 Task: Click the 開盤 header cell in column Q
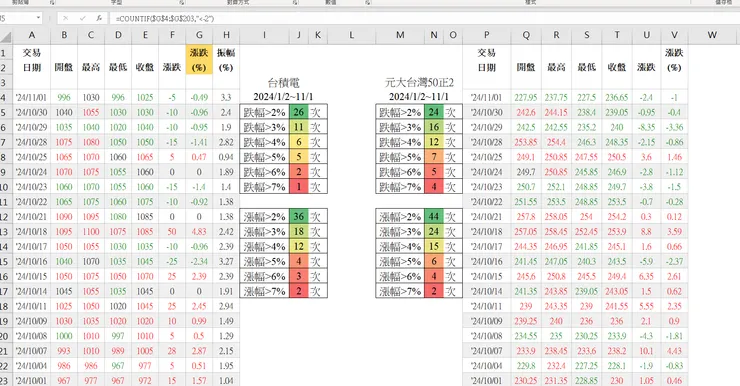(526, 67)
